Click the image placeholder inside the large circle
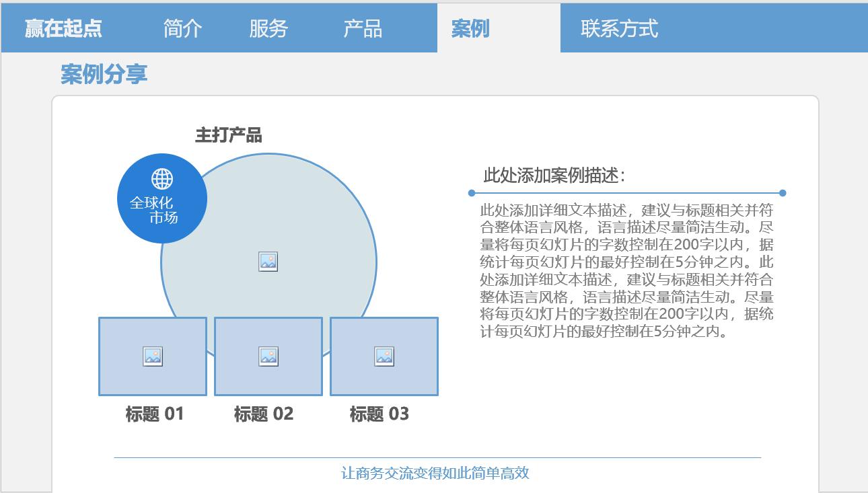Image resolution: width=868 pixels, height=493 pixels. point(268,261)
